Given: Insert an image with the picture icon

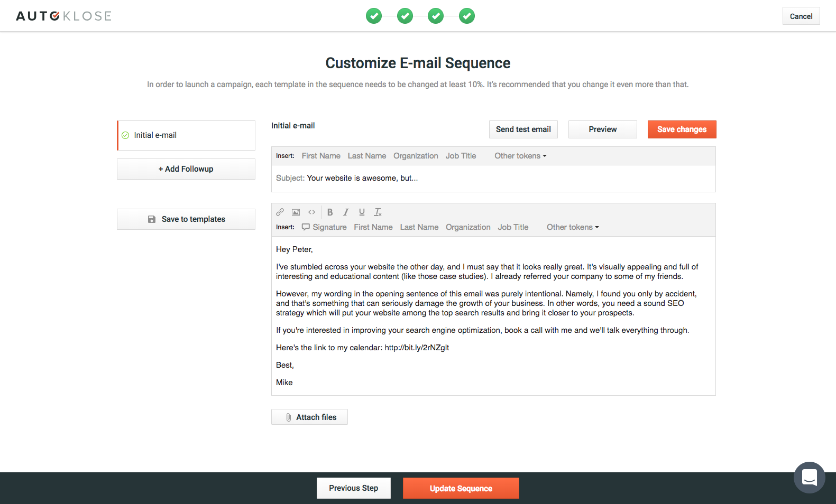Looking at the screenshot, I should tap(296, 212).
